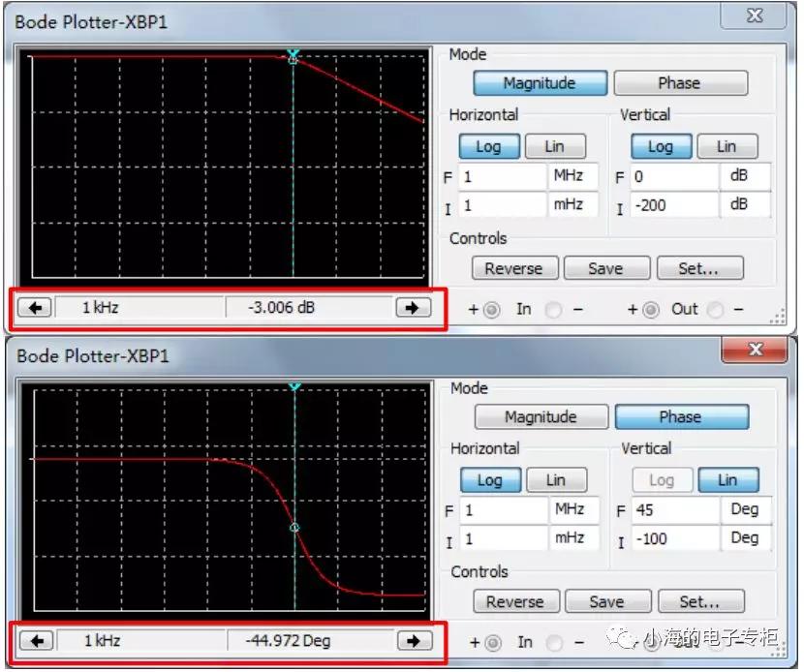This screenshot has width=804, height=672.
Task: Close the phase Bode Plotter window
Action: coord(756,351)
